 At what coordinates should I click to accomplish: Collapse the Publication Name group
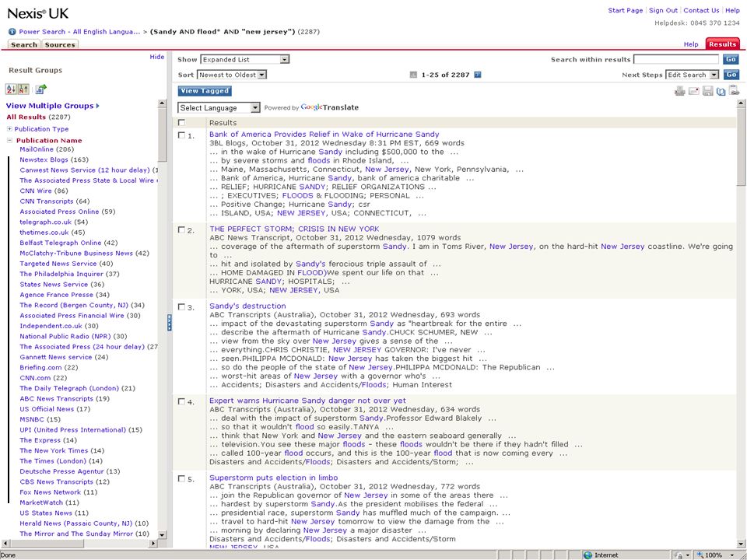click(x=9, y=141)
